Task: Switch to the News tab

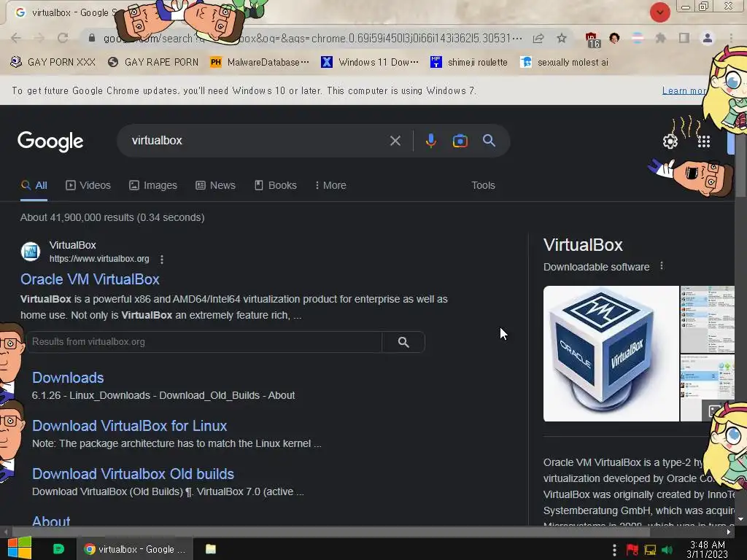Action: (x=215, y=186)
